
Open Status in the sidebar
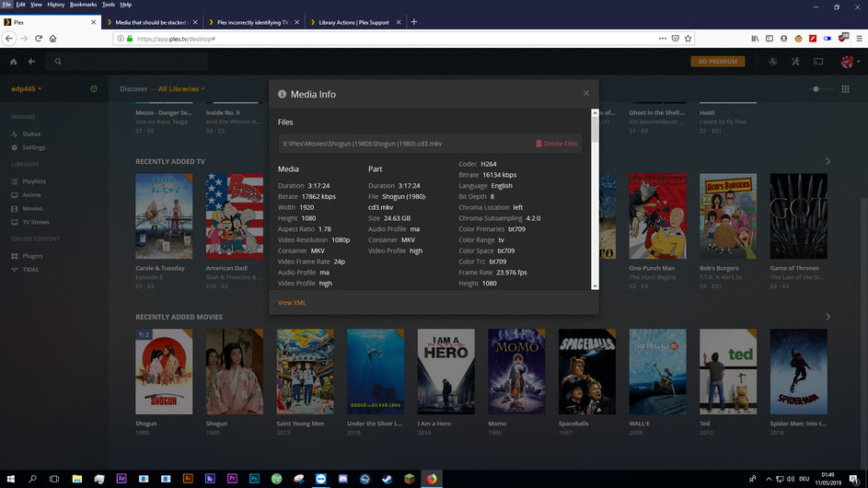31,134
